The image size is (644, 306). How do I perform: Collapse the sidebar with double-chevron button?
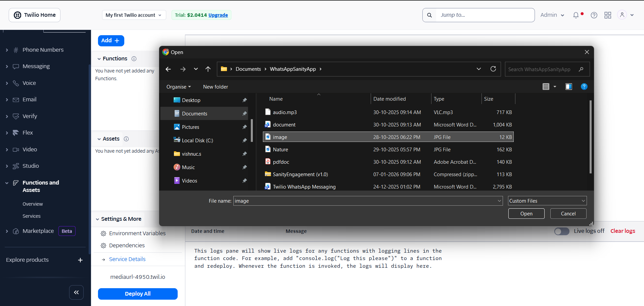point(76,292)
